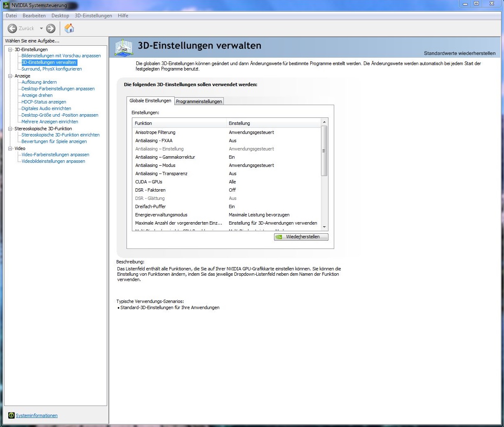
Task: Select the DSR - Glättung row
Action: [x=226, y=198]
